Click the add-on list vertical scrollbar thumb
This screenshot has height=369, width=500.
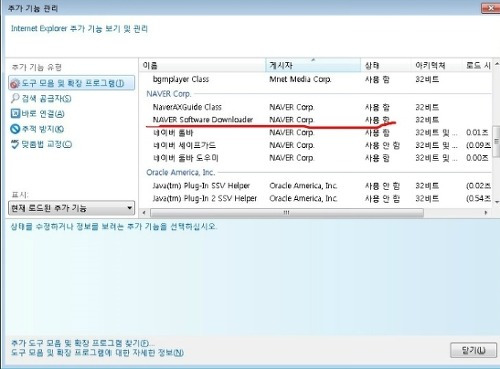(497, 141)
